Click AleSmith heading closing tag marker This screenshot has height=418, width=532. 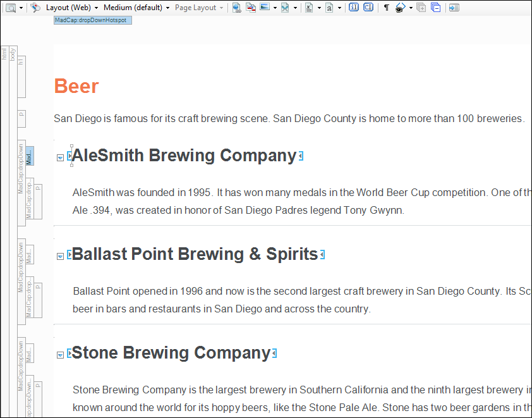(301, 156)
